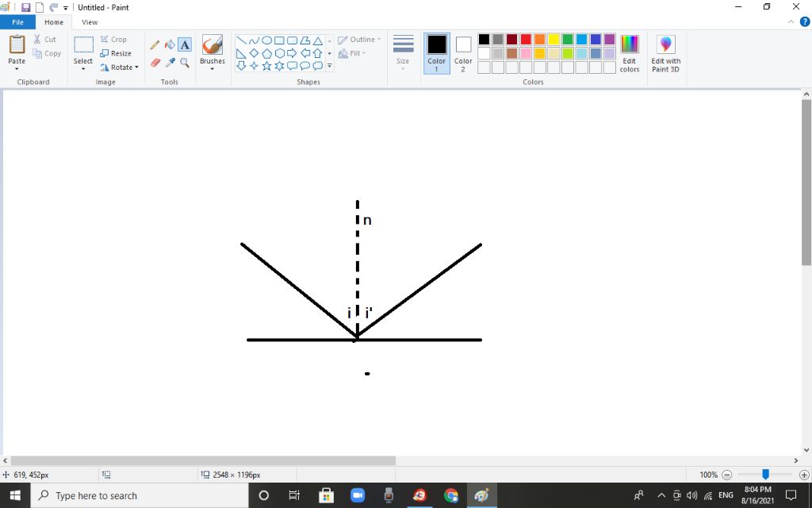Screen dimensions: 812x508
Task: Set Color 1 as active color
Action: point(437,53)
